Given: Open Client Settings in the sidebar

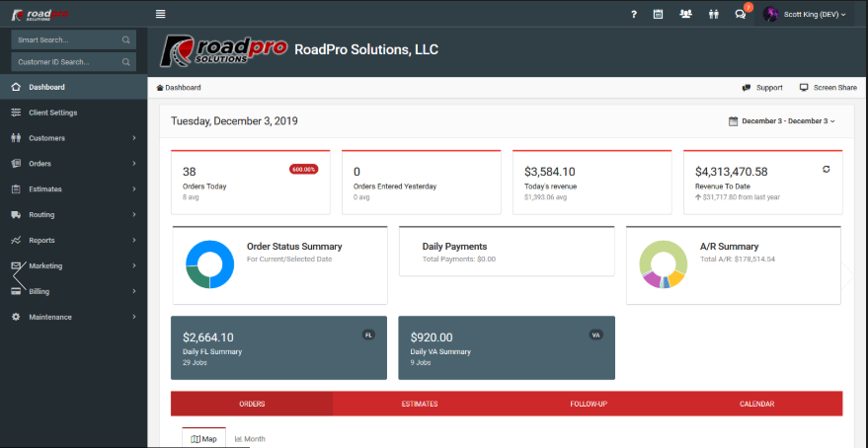Looking at the screenshot, I should [x=74, y=112].
